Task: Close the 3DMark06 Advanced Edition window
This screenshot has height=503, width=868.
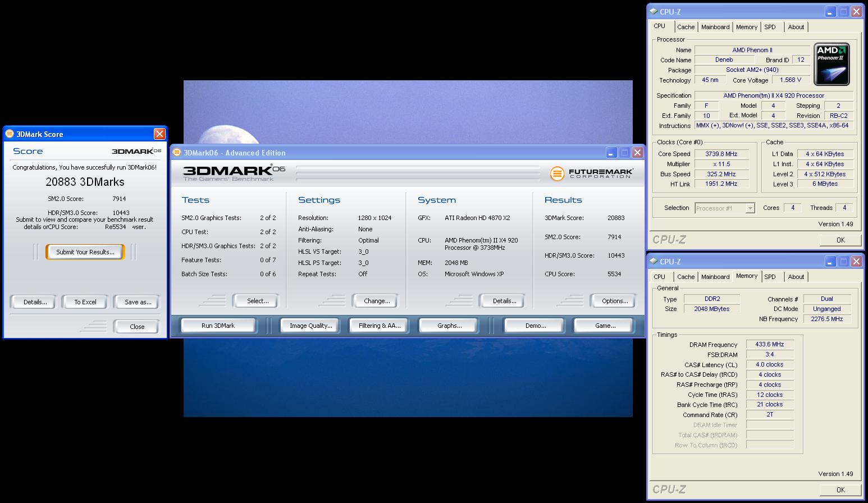Action: point(637,152)
